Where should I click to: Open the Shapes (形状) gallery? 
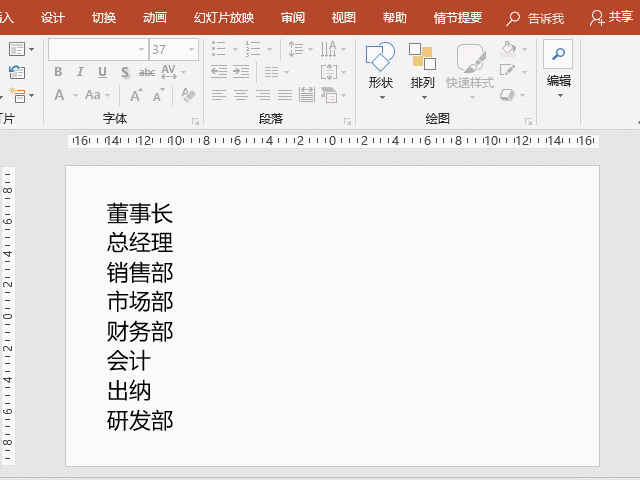point(380,70)
